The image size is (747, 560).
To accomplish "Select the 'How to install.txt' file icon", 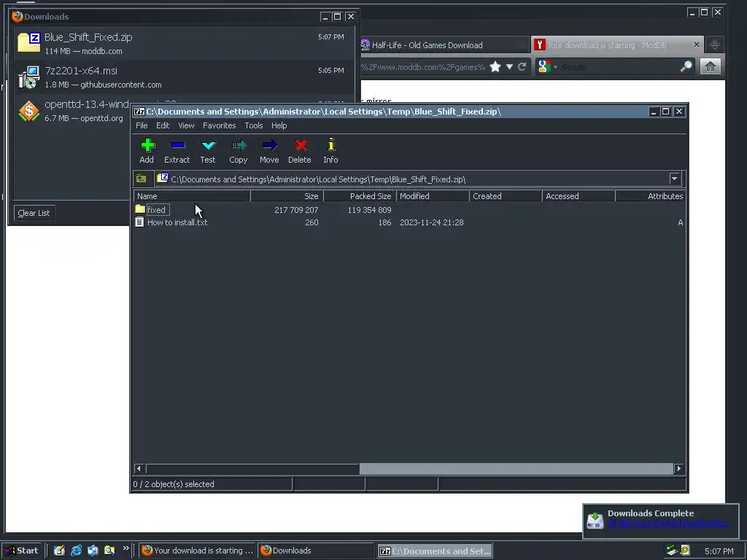I will coord(139,222).
